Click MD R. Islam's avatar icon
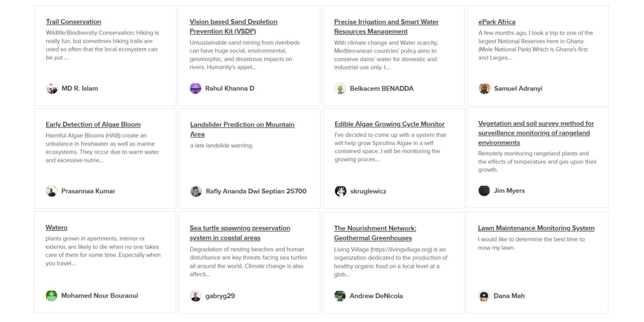644x322 pixels. coord(52,88)
